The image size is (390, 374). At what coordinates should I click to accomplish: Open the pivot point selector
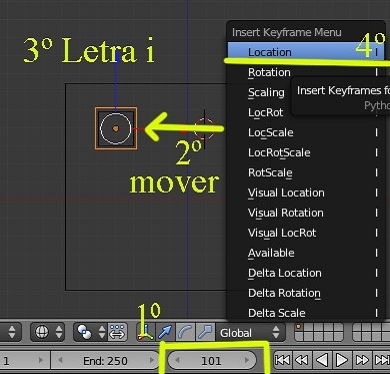[x=90, y=332]
